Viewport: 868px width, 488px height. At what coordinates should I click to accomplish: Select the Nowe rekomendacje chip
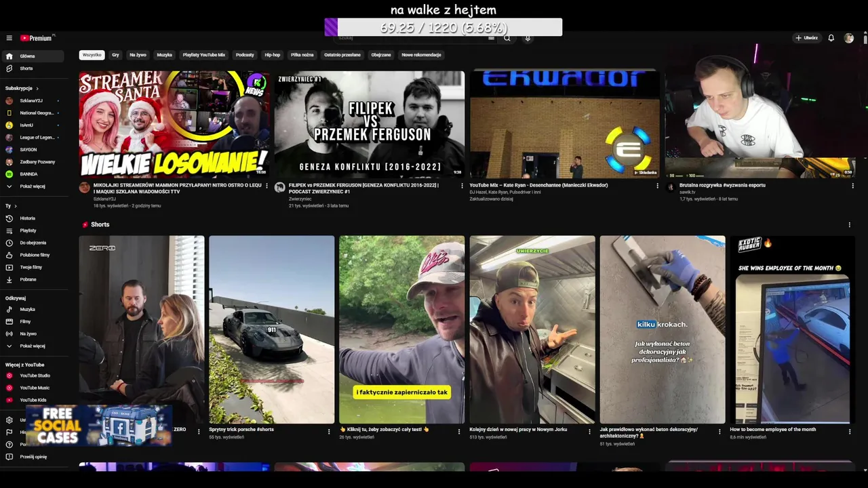click(421, 55)
